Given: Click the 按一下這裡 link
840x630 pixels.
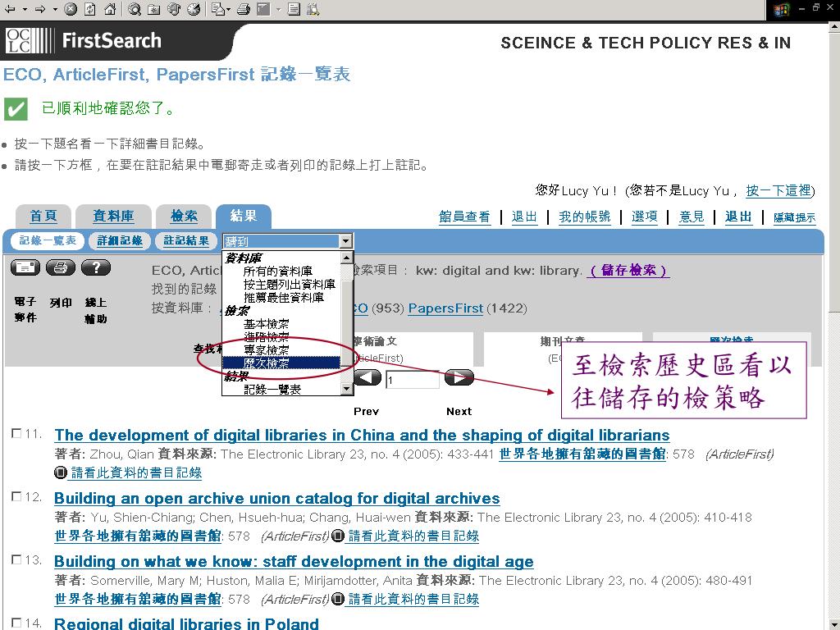Looking at the screenshot, I should 778,190.
